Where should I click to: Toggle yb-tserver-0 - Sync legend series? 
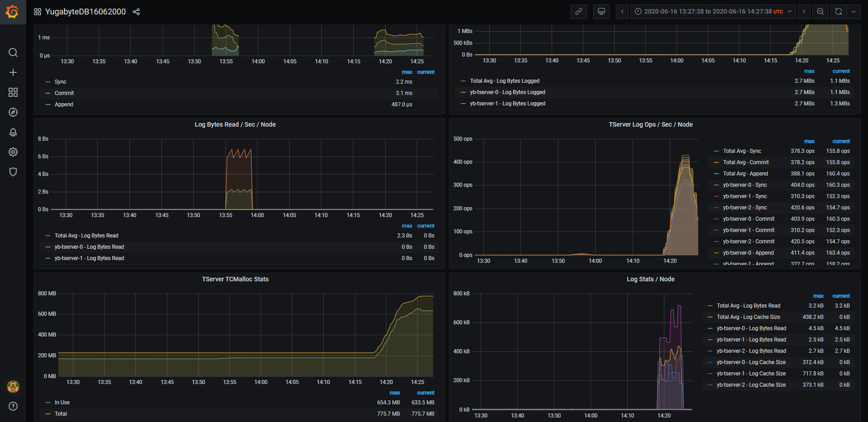pyautogui.click(x=744, y=185)
